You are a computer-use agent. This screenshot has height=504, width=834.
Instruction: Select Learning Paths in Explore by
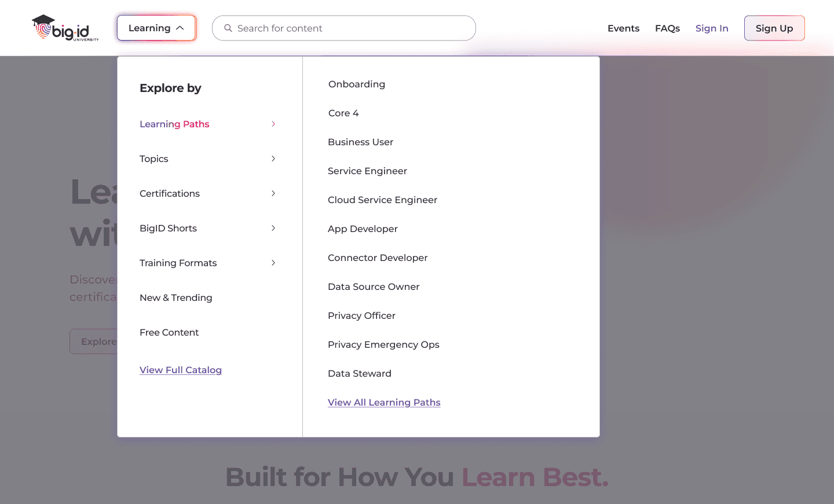coord(174,124)
